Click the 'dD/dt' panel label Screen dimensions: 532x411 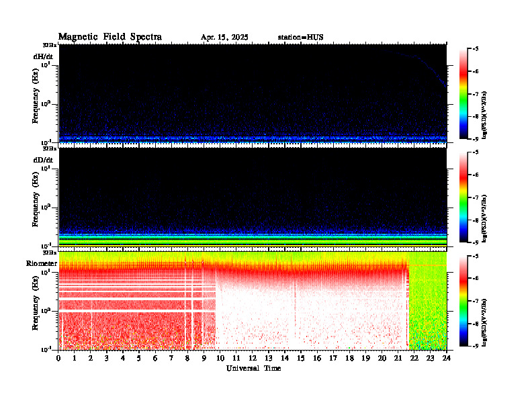pyautogui.click(x=43, y=160)
